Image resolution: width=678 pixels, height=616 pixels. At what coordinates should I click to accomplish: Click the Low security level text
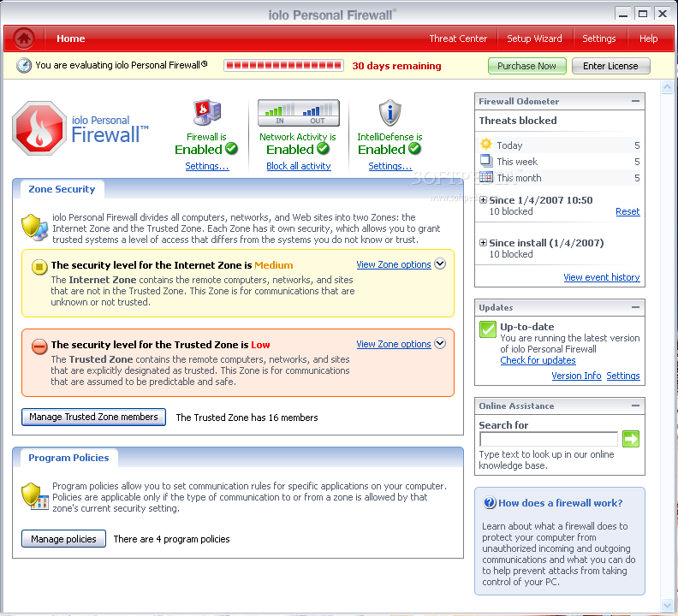click(x=260, y=345)
